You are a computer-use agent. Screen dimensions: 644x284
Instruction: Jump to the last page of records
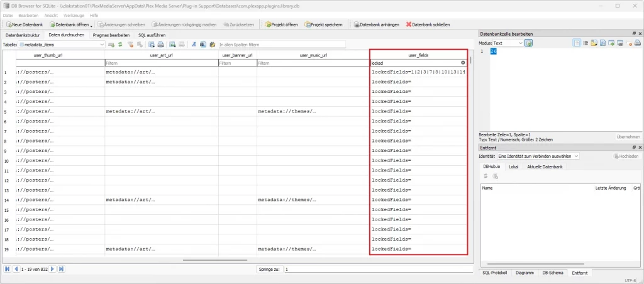point(61,269)
